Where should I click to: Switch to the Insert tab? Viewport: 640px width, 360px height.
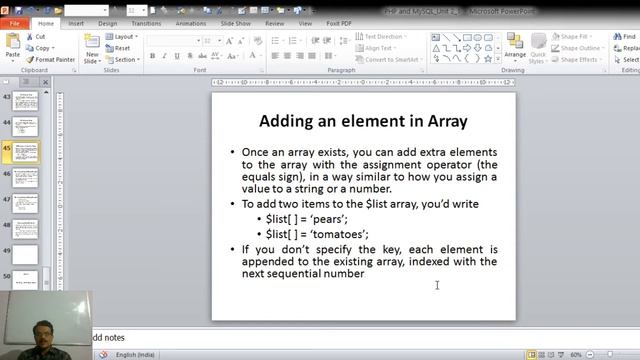click(x=76, y=24)
